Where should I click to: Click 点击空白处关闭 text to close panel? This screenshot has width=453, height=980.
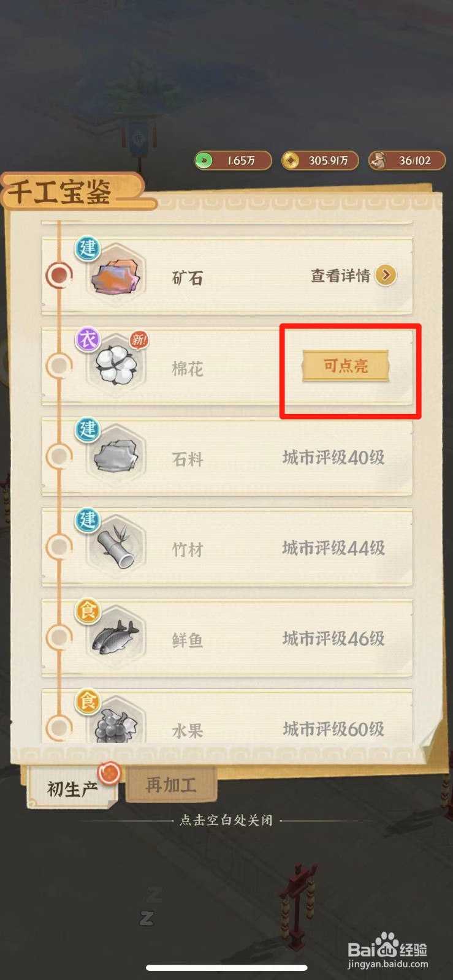(226, 820)
